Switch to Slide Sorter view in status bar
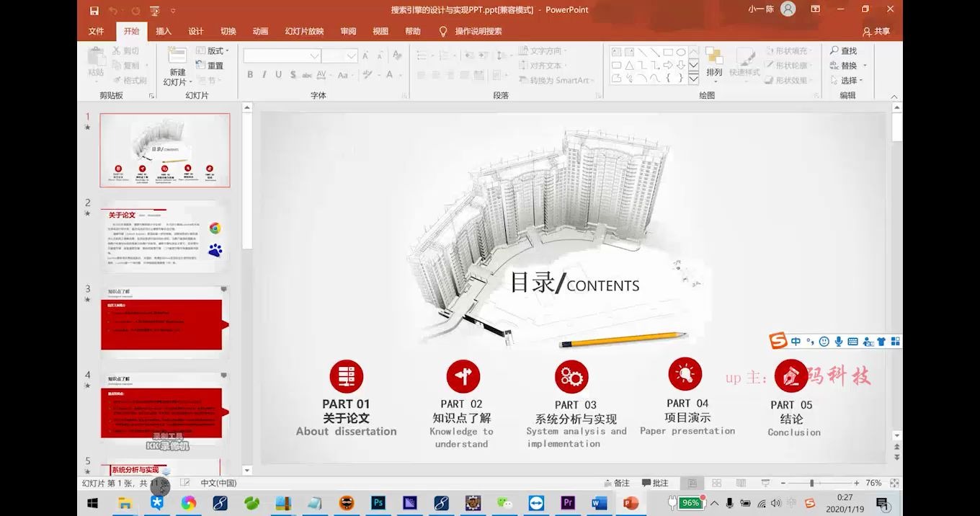 [x=716, y=483]
